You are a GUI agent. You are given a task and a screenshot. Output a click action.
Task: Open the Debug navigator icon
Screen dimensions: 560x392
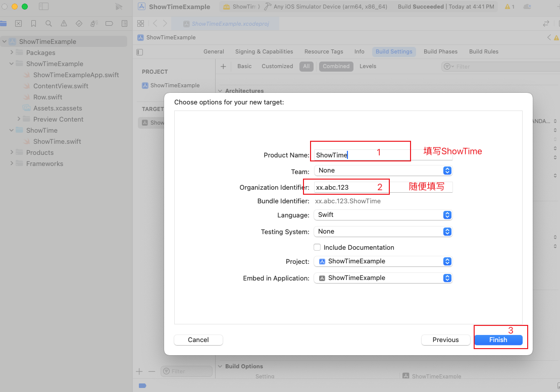(94, 24)
